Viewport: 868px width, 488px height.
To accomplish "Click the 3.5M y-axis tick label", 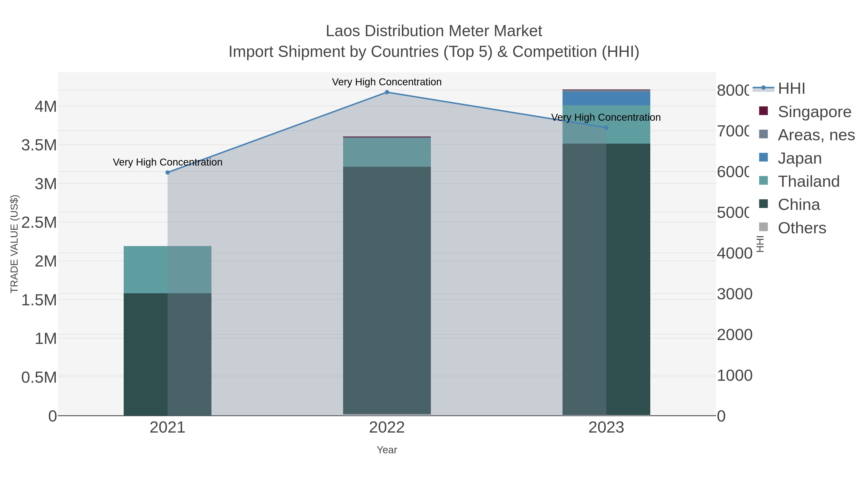I will [x=39, y=146].
